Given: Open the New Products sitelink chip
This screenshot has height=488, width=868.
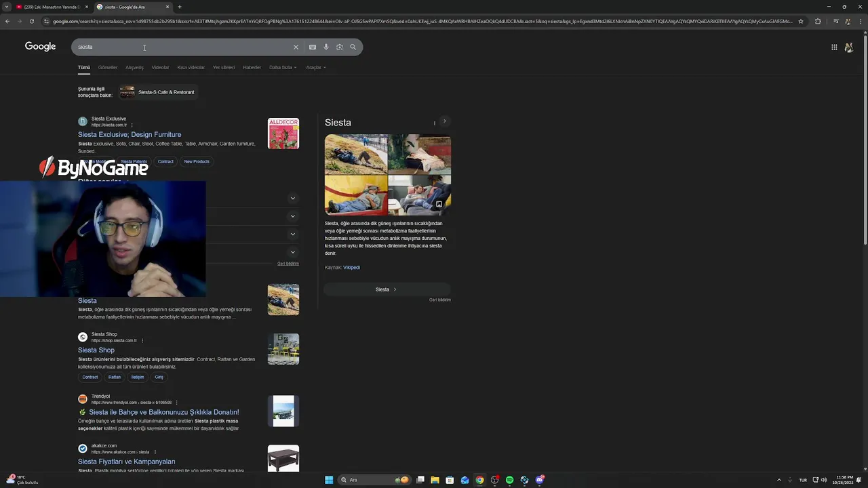Looking at the screenshot, I should pyautogui.click(x=197, y=161).
